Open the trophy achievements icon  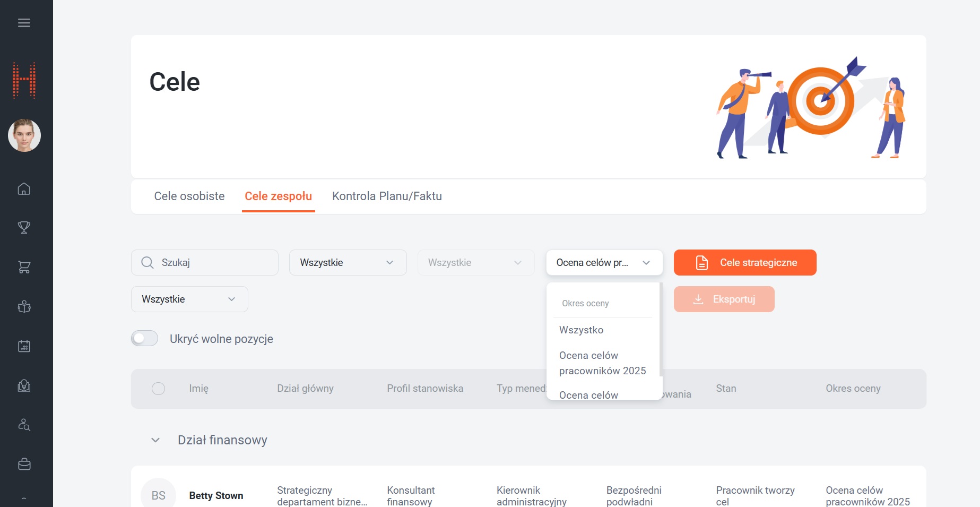[24, 228]
